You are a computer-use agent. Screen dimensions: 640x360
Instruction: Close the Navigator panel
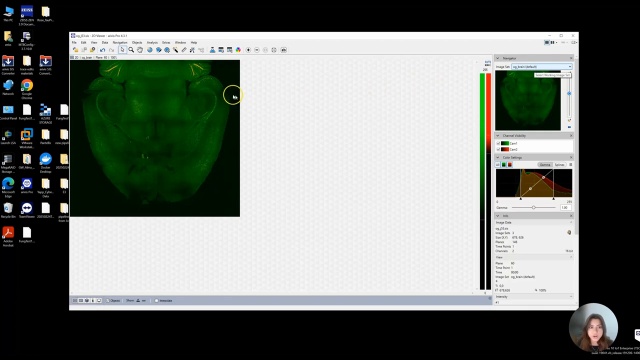pyautogui.click(x=571, y=58)
